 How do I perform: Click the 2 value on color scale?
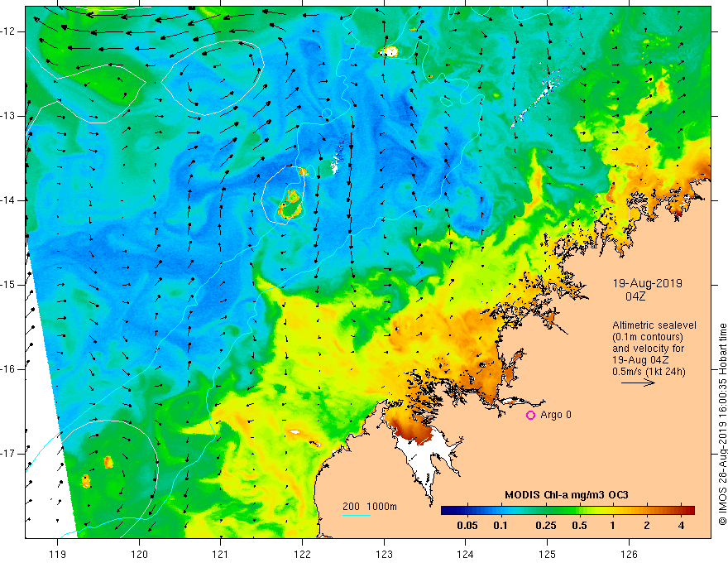(647, 526)
